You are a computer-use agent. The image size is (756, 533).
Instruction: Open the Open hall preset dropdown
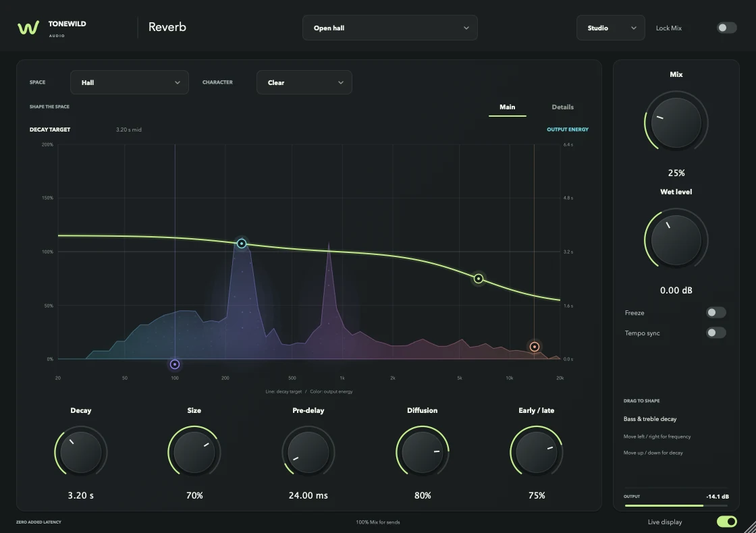coord(390,28)
